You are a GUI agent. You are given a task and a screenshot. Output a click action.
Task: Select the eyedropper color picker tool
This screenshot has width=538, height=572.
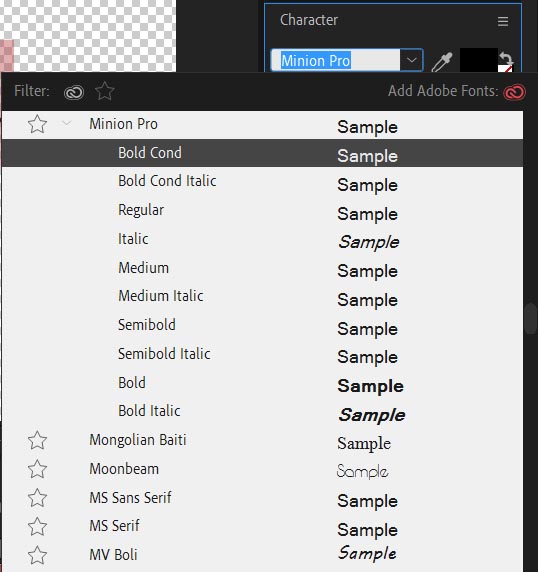[442, 61]
